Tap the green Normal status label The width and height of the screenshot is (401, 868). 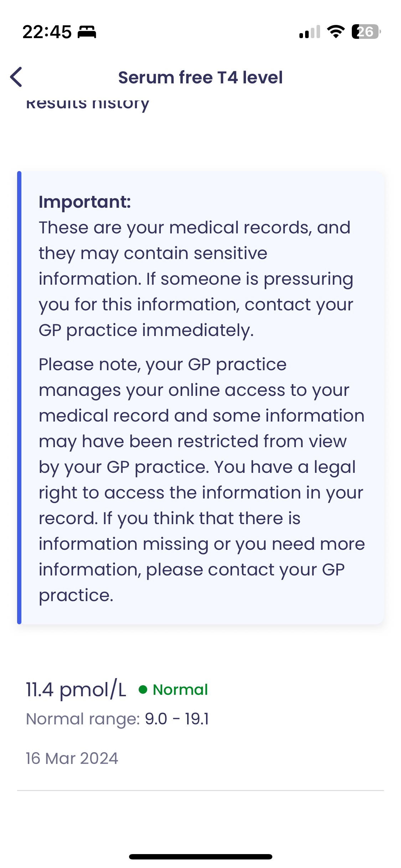pyautogui.click(x=180, y=690)
